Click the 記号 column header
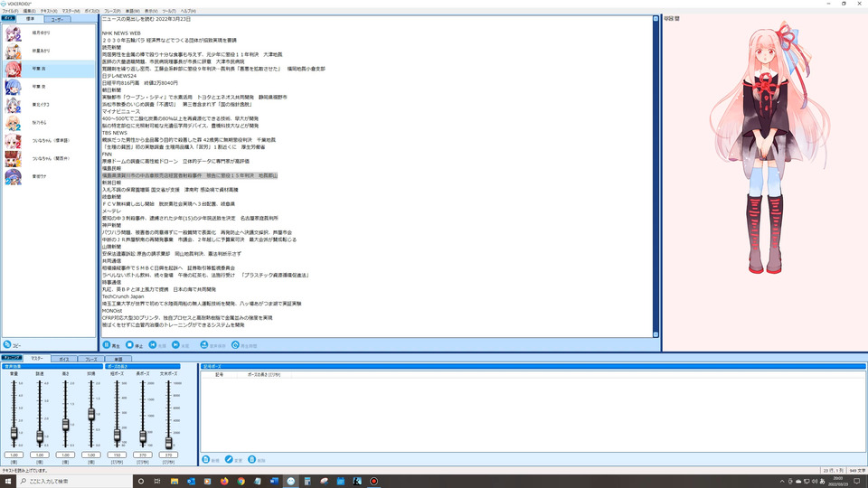 (219, 374)
